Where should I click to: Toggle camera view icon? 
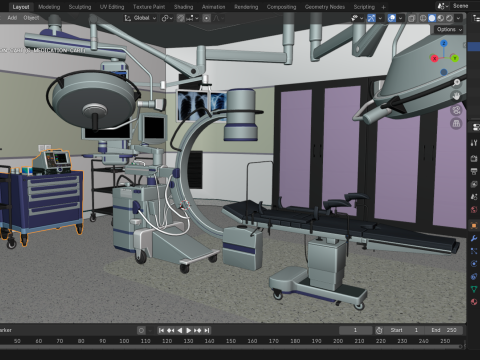[456, 110]
